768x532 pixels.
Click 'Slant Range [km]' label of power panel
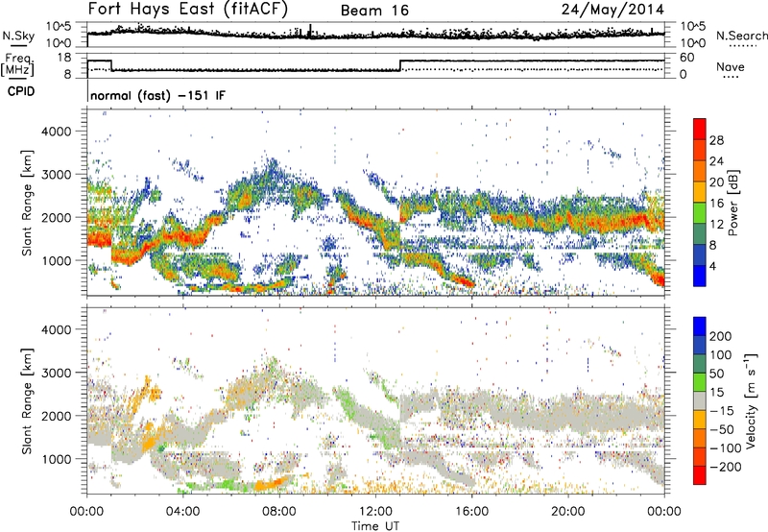tap(27, 203)
